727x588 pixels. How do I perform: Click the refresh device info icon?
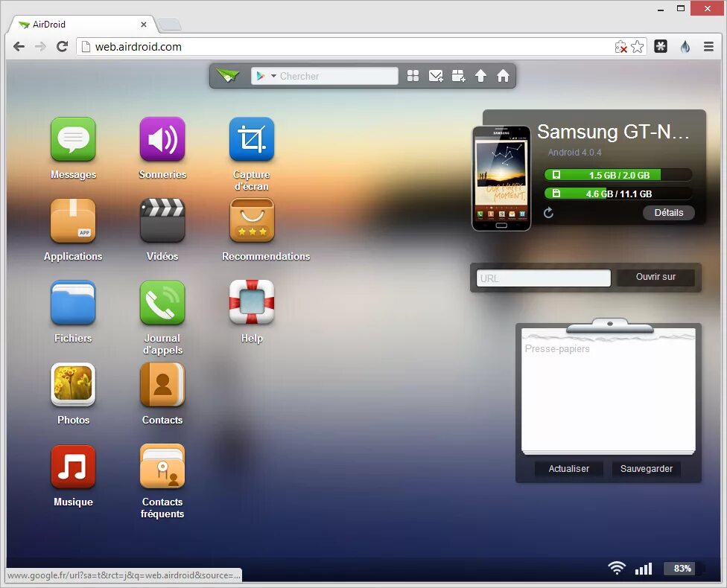[x=548, y=213]
